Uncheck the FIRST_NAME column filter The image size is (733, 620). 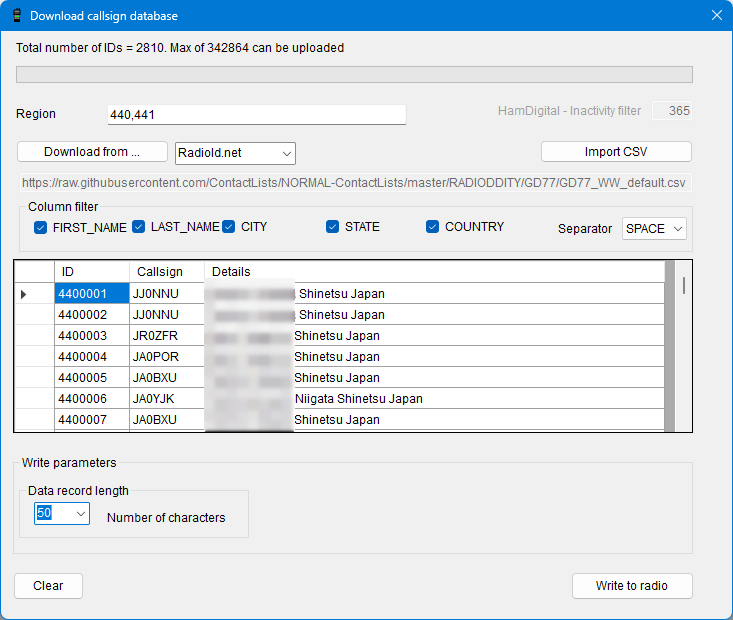click(41, 228)
